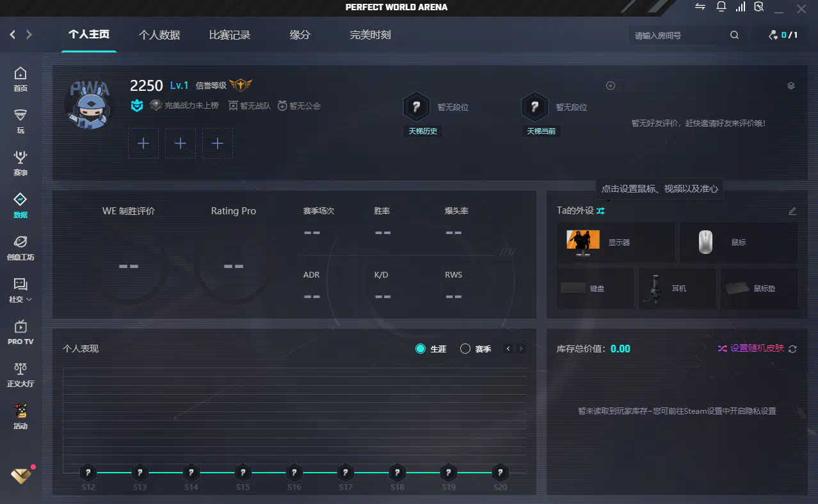
Task: Click the cyan crown badge icon
Action: point(137,106)
